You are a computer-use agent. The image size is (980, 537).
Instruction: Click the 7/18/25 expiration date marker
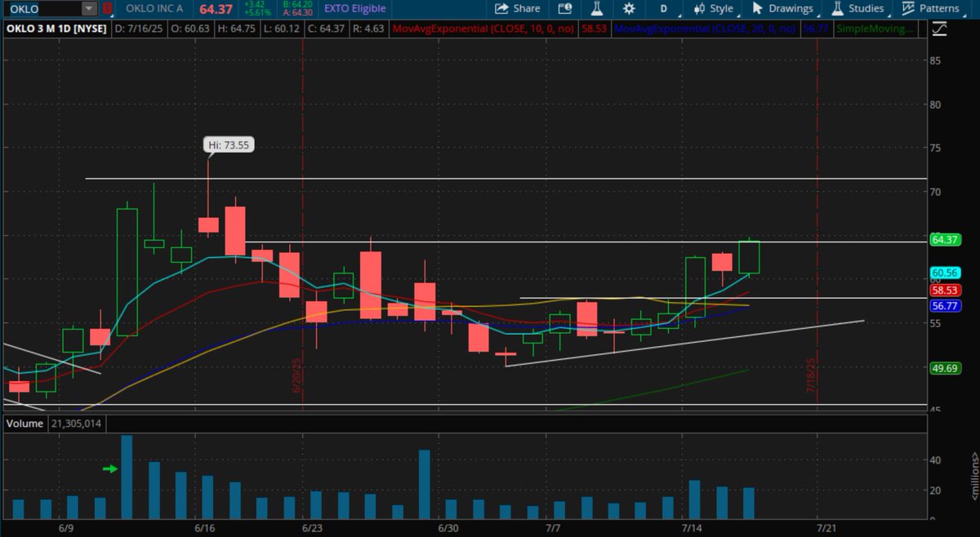(812, 376)
